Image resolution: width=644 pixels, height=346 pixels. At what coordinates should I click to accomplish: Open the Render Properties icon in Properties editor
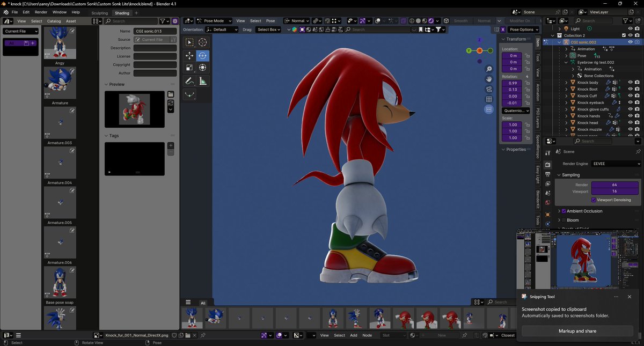[x=548, y=165]
